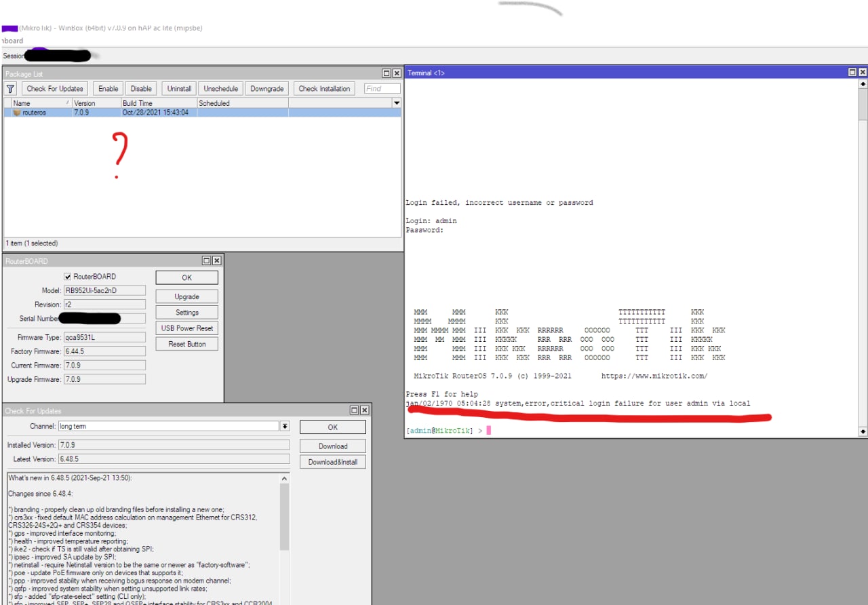Screen dimensions: 868x605
Task: Focus the Find field in Package List
Action: click(x=382, y=89)
